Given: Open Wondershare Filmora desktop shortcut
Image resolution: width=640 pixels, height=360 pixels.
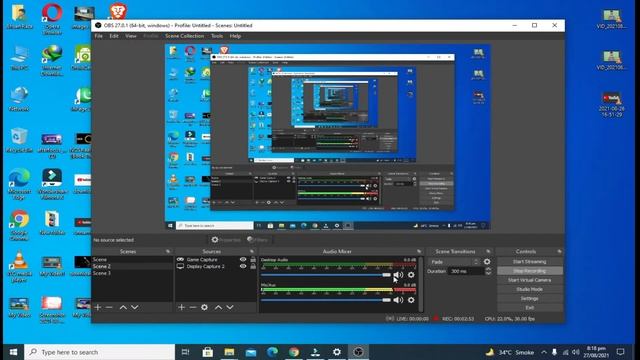Looking at the screenshot, I should (52, 184).
